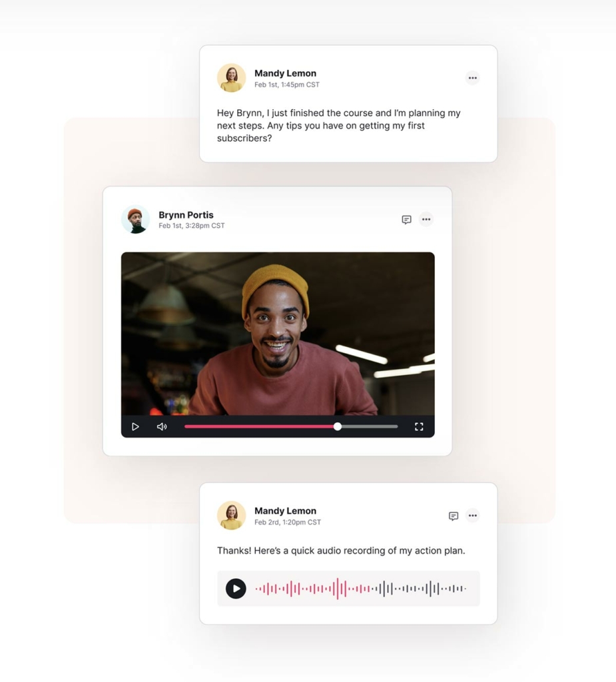Play Brynn's video message
The height and width of the screenshot is (682, 616).
pyautogui.click(x=135, y=427)
